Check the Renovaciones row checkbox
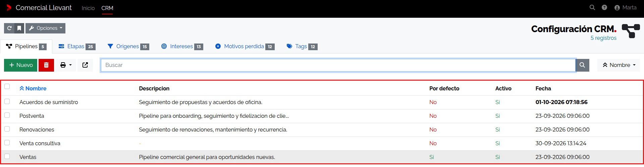The image size is (644, 167). (7, 129)
